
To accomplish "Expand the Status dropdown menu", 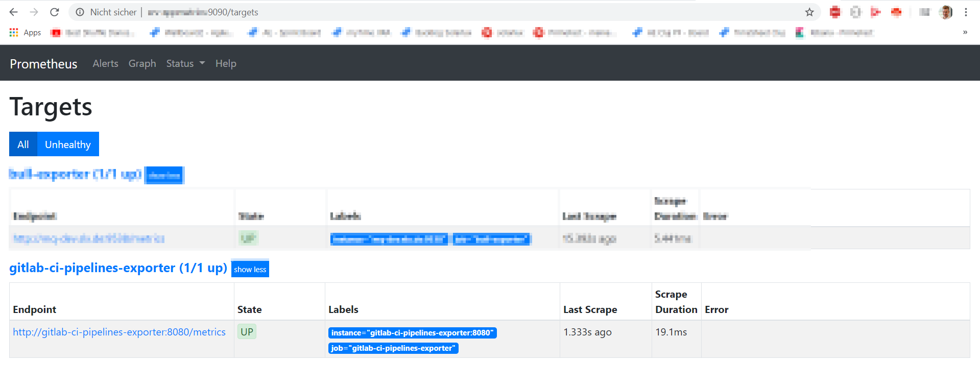I will click(185, 63).
